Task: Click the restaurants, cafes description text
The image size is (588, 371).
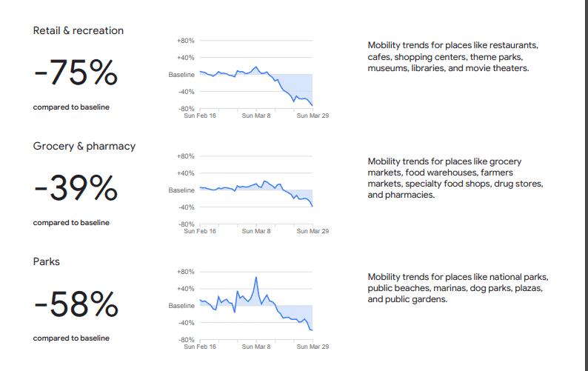Action: pyautogui.click(x=453, y=56)
